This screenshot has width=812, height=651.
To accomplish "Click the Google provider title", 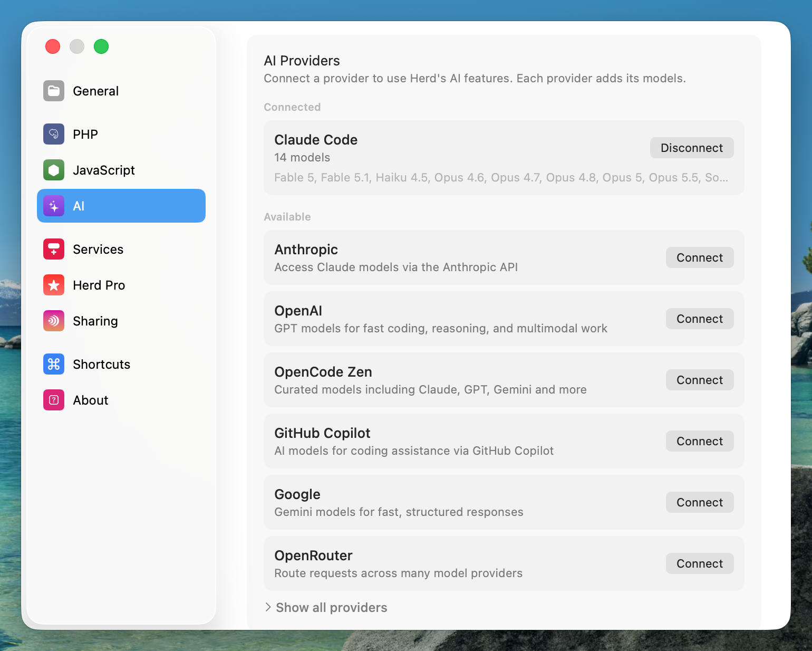I will tap(297, 494).
